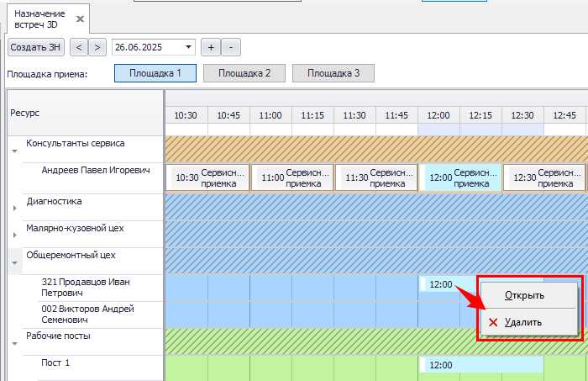Click the Создать ЗН button
This screenshot has height=381, width=588.
coord(35,47)
